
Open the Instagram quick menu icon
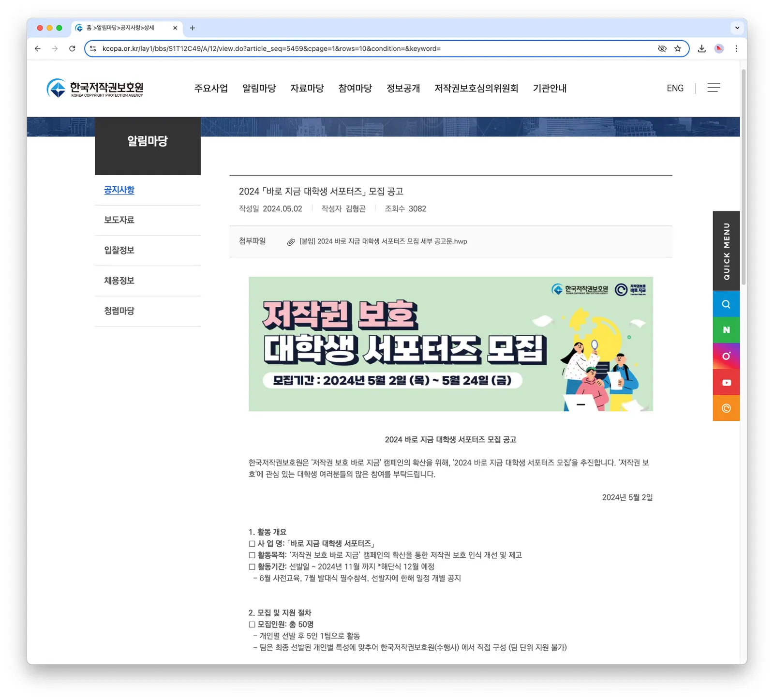tap(726, 356)
